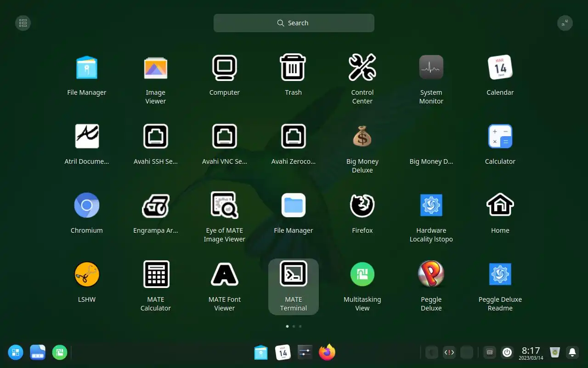The image size is (588, 368).
Task: Open File Manager from the dock
Action: click(x=261, y=353)
